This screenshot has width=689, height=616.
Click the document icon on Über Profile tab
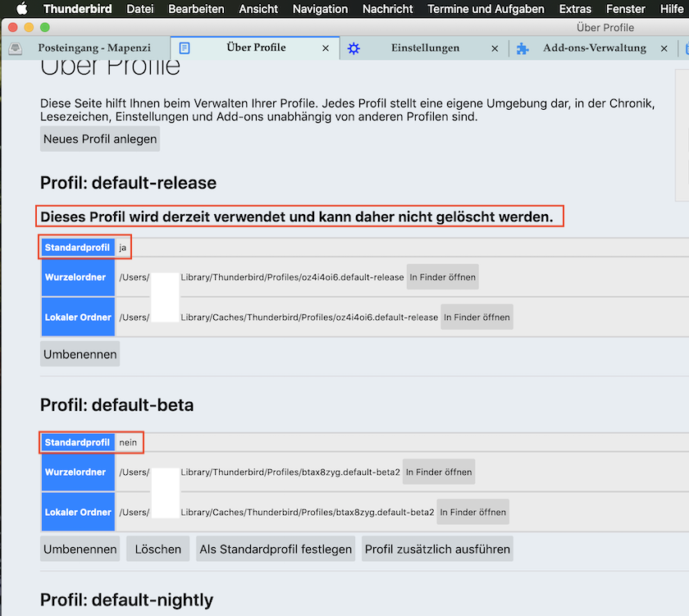click(185, 48)
